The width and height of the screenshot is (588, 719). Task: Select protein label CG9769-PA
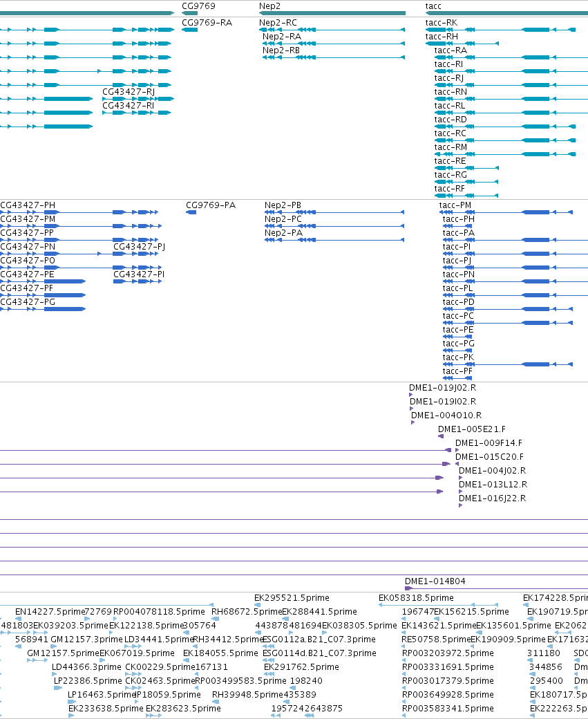coord(211,205)
